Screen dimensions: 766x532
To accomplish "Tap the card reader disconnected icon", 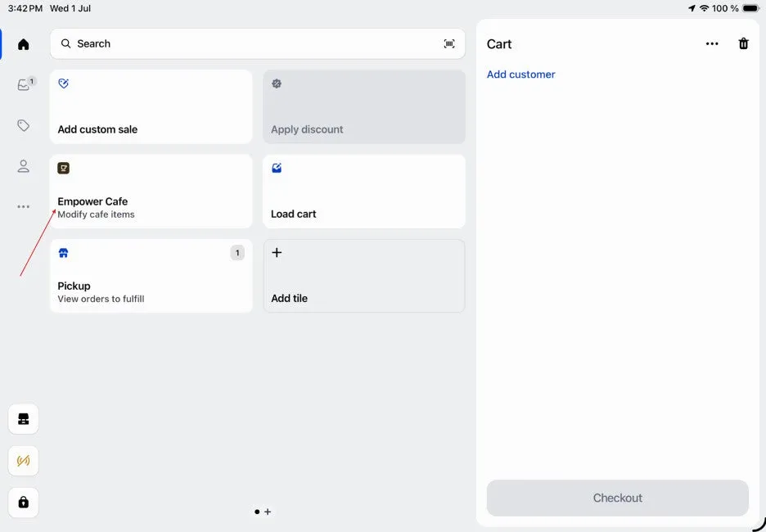I will pyautogui.click(x=24, y=461).
